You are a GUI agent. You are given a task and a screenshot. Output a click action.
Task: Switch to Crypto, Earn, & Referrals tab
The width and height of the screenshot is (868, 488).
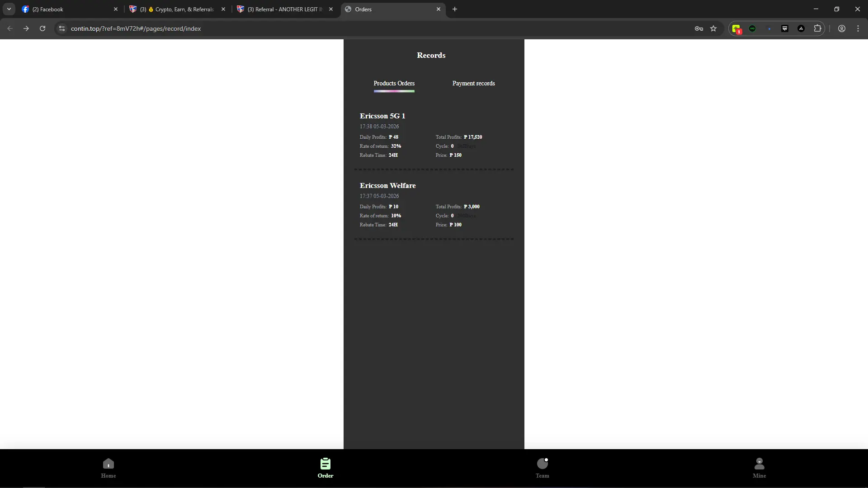point(176,9)
